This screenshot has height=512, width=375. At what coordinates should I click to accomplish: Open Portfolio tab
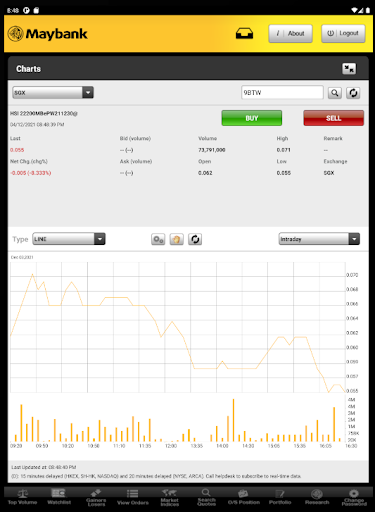(280, 497)
